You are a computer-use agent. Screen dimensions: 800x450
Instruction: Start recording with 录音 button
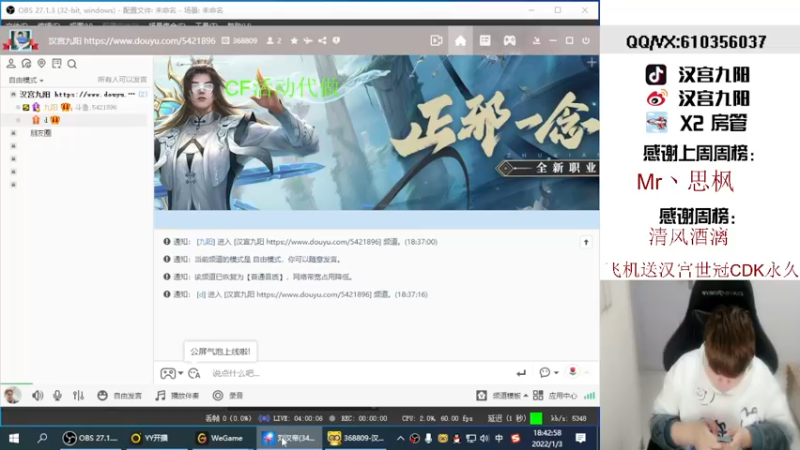[x=228, y=395]
